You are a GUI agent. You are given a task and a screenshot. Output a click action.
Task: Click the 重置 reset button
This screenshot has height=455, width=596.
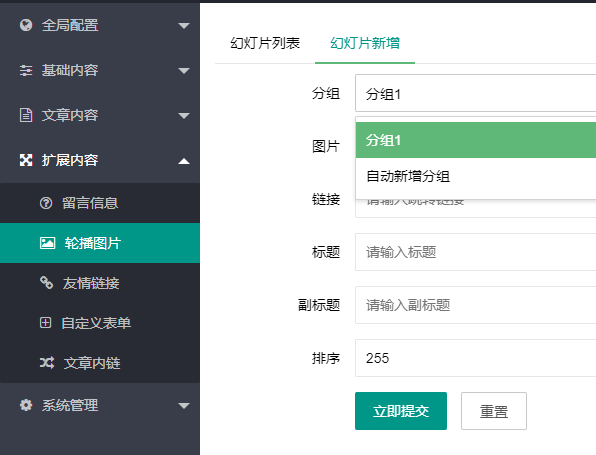(x=494, y=411)
